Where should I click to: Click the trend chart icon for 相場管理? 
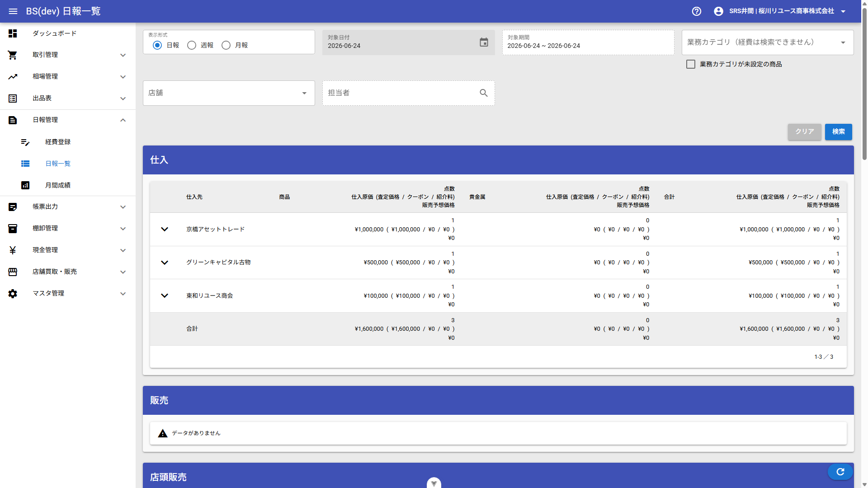coord(13,77)
